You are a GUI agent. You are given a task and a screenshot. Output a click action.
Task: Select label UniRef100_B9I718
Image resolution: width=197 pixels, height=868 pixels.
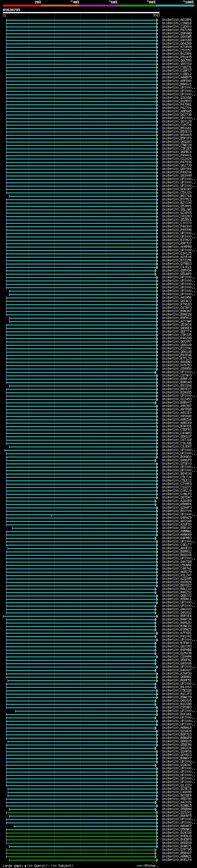pyautogui.click(x=177, y=196)
